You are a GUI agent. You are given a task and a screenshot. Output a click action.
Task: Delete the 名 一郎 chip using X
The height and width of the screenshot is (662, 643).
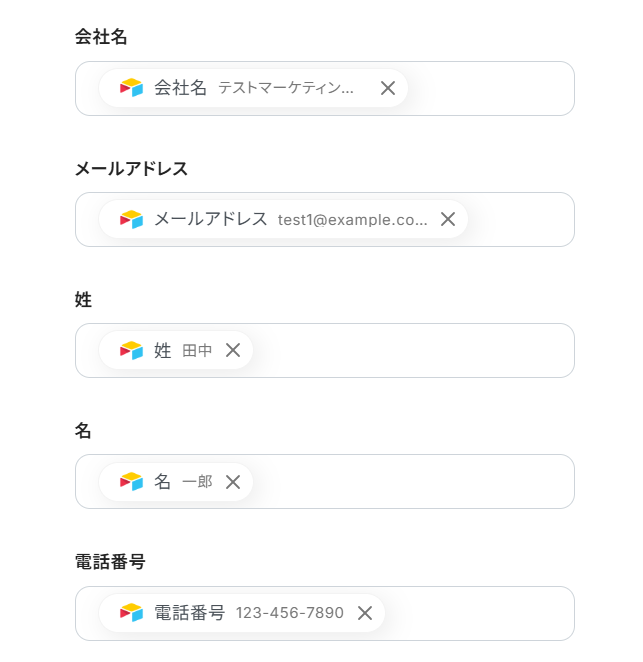pyautogui.click(x=233, y=482)
